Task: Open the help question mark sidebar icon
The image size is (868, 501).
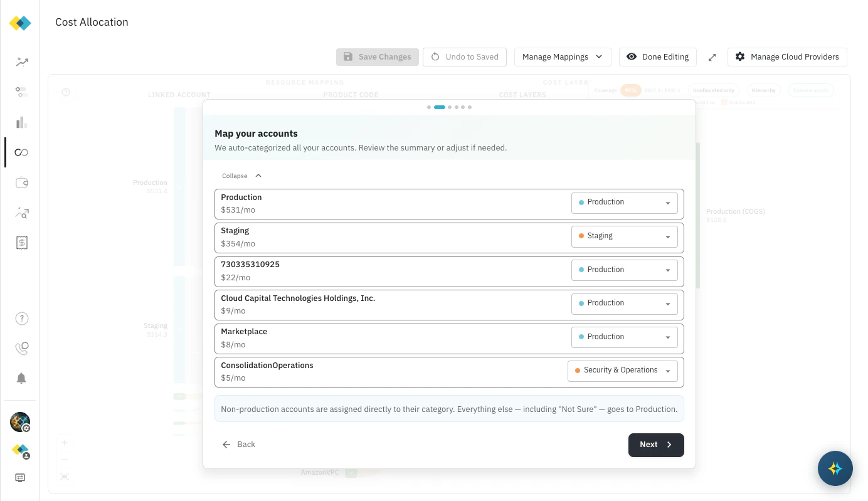Action: click(x=22, y=318)
